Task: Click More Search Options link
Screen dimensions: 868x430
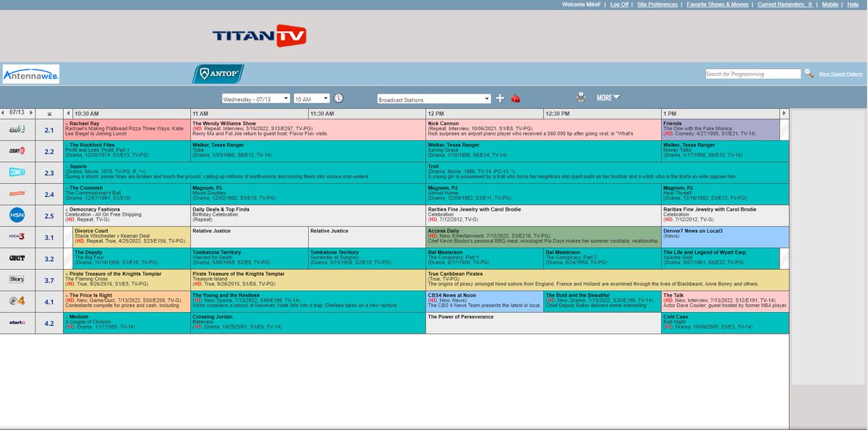Action: point(841,75)
